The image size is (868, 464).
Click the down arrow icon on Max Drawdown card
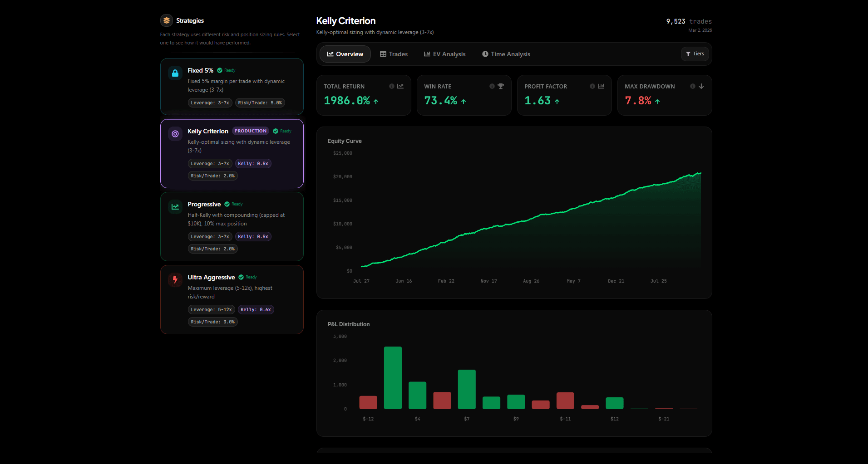pyautogui.click(x=701, y=86)
